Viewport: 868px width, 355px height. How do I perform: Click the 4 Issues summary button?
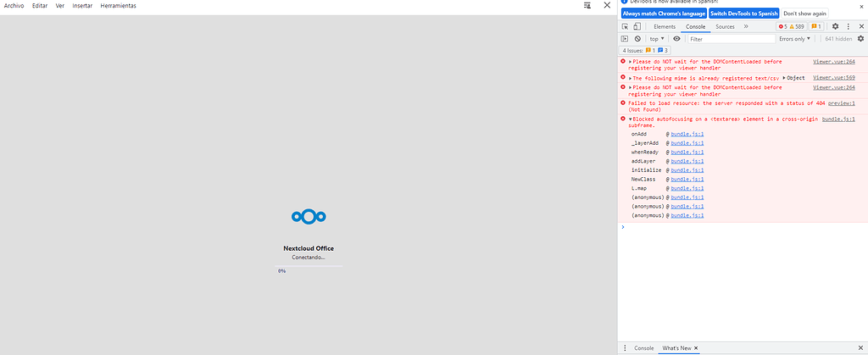646,50
